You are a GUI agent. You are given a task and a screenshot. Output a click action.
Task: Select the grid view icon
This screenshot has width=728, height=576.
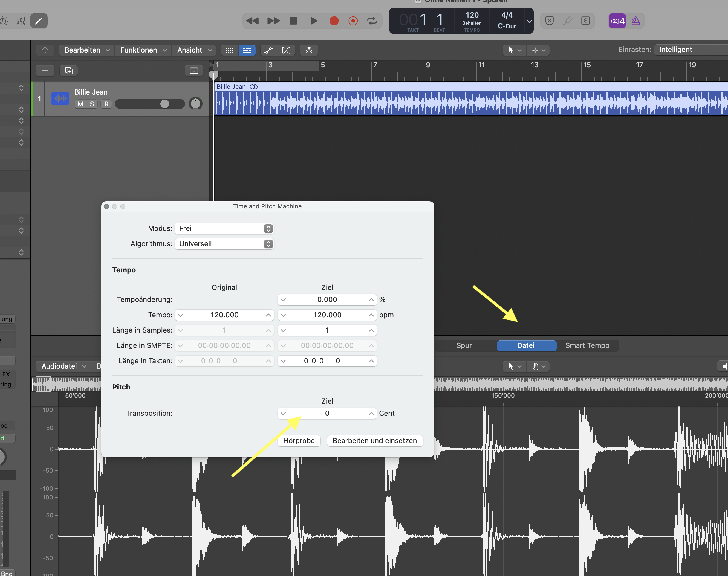point(230,50)
